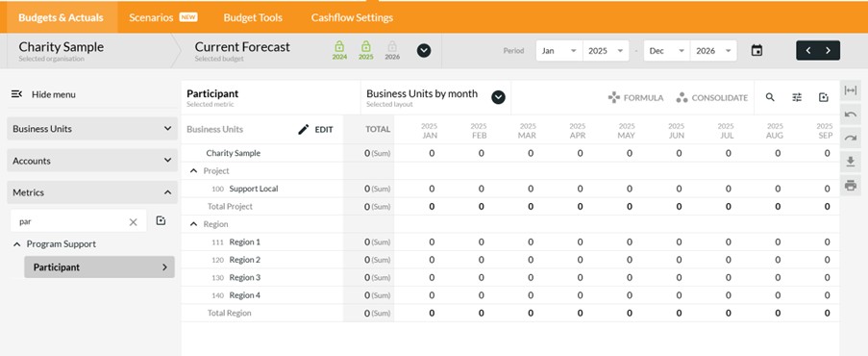Click the print icon on right rail
The height and width of the screenshot is (356, 868).
(851, 186)
